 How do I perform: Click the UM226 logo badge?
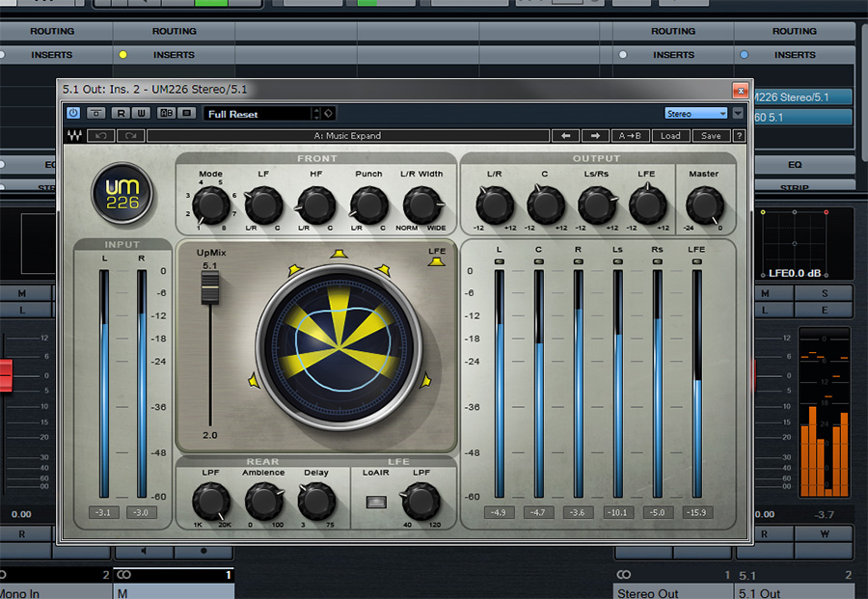(120, 193)
